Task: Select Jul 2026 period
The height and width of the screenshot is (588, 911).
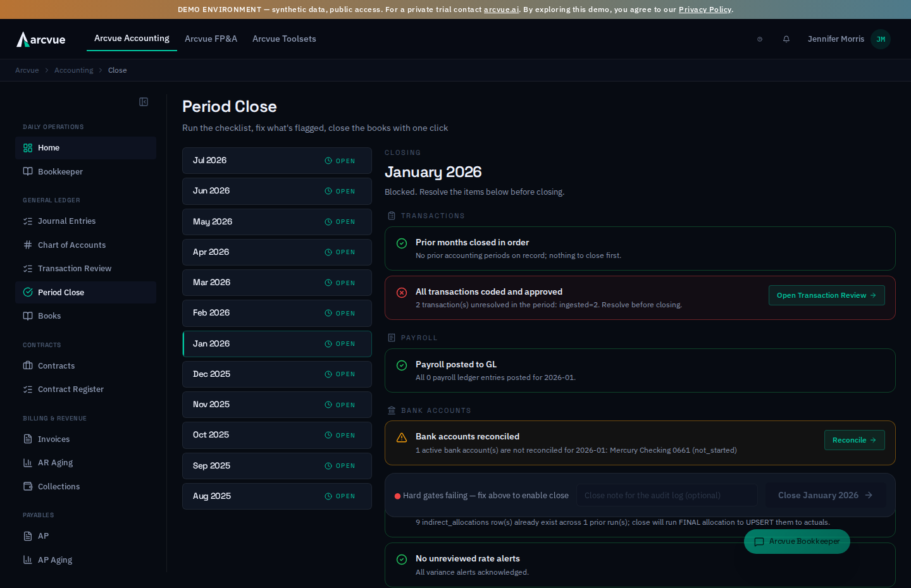Action: [277, 161]
